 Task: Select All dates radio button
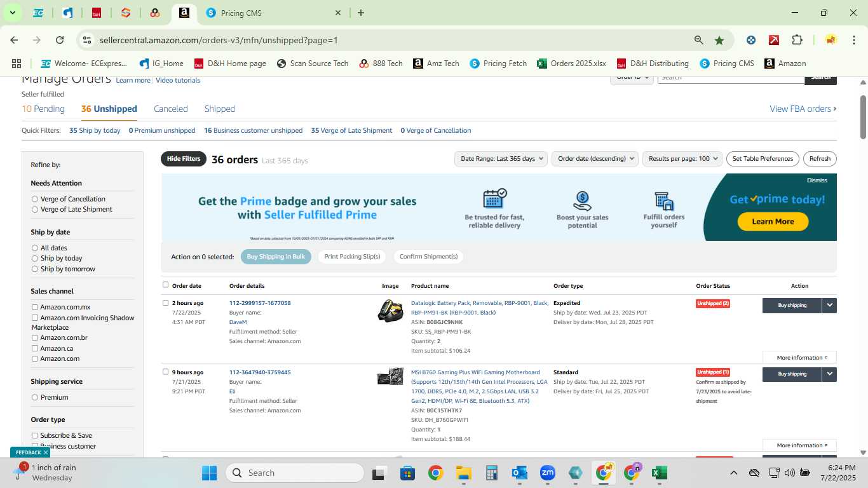pos(35,248)
